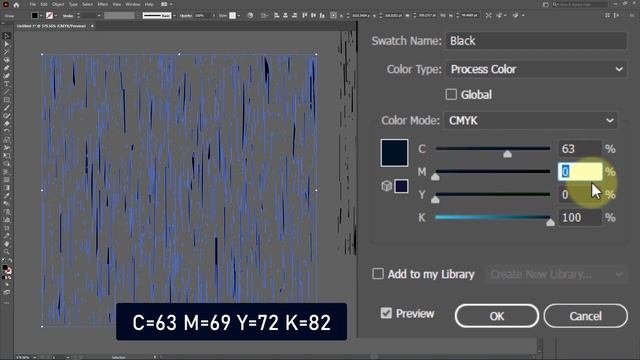The image size is (640, 360).
Task: Open the graphic Style dropdown arrow
Action: point(238,16)
